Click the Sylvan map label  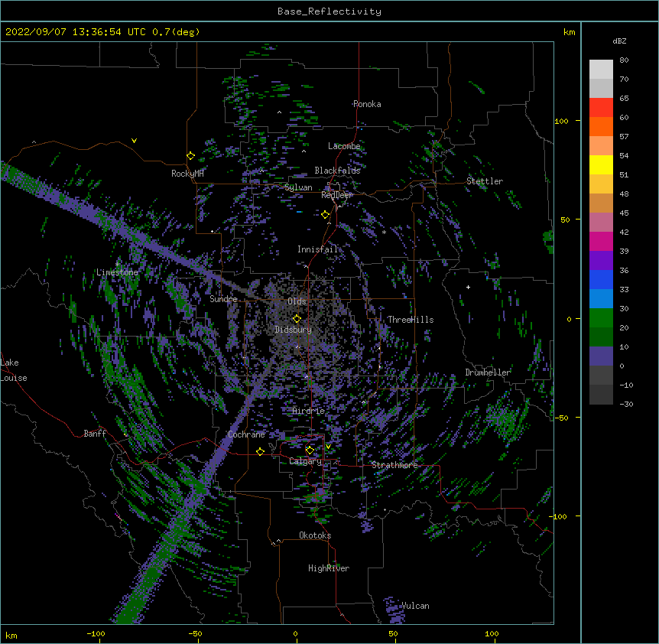[298, 187]
